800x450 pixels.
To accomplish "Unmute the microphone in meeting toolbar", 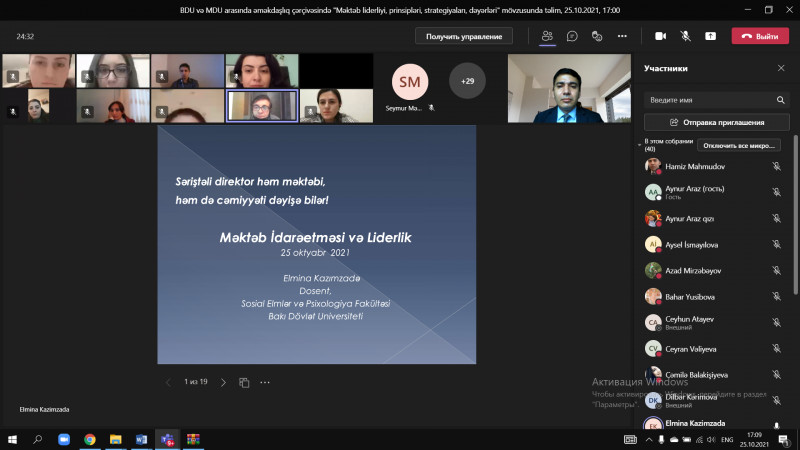I will 686,35.
